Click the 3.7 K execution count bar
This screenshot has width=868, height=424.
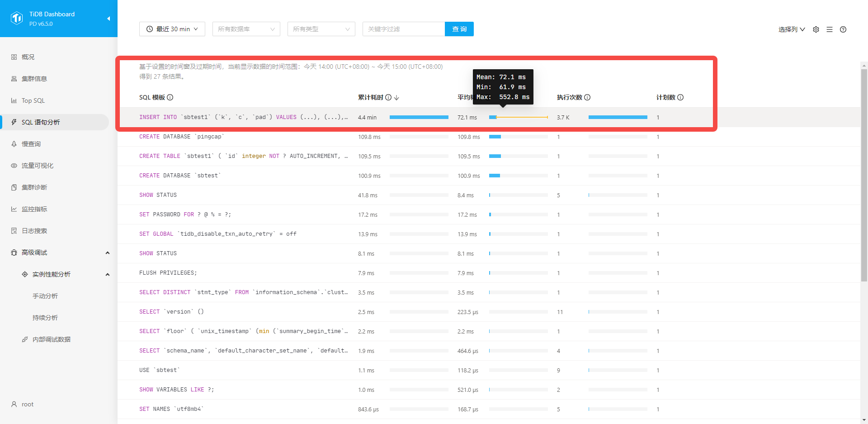(x=618, y=117)
